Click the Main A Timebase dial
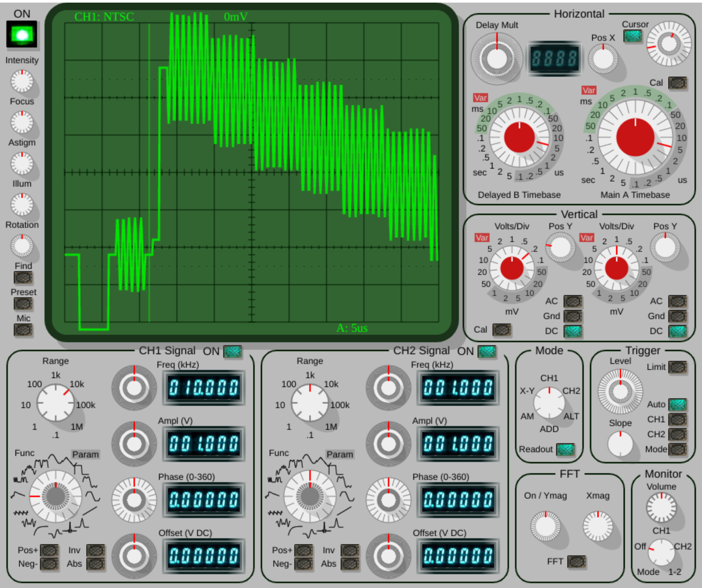This screenshot has height=588, width=702. [635, 137]
